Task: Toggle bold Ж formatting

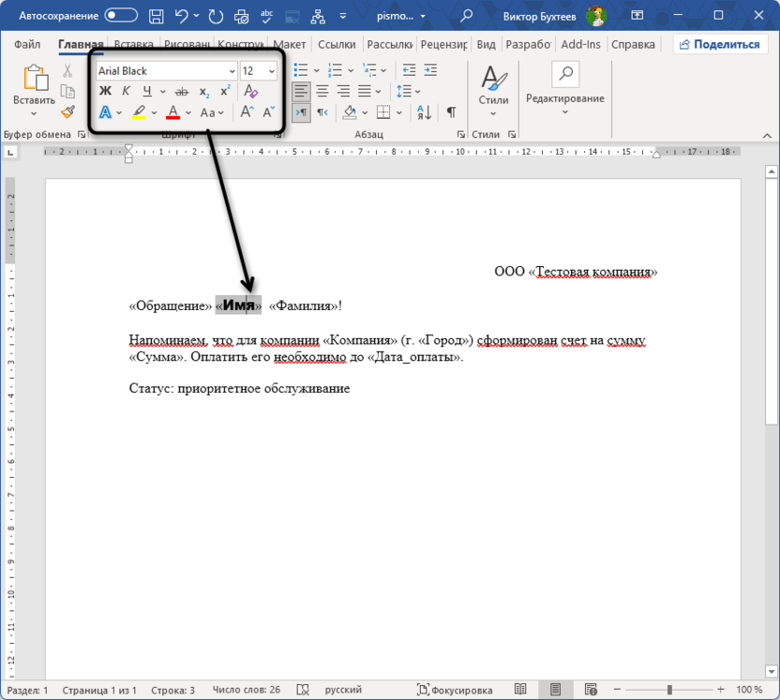Action: pyautogui.click(x=105, y=91)
